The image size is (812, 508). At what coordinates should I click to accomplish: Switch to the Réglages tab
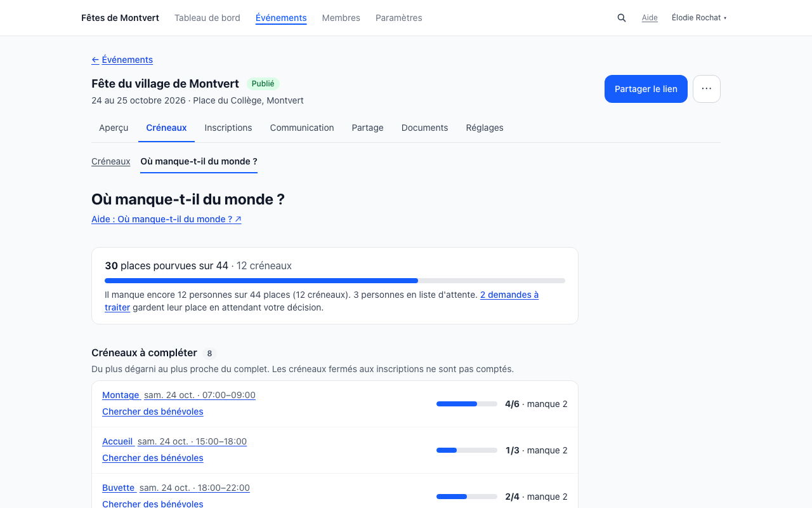tap(485, 128)
